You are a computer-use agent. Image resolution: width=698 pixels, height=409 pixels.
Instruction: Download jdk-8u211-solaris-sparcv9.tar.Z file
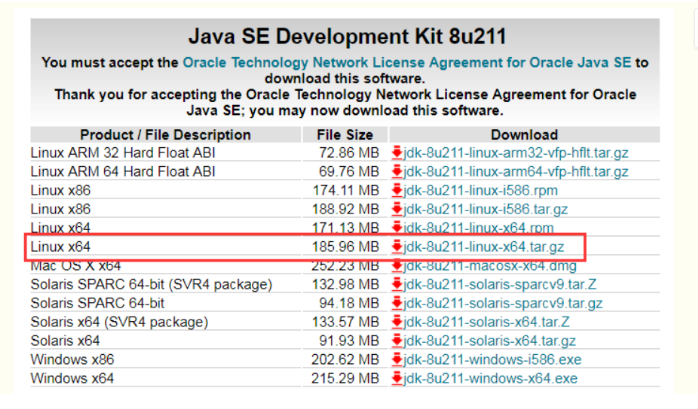point(500,284)
